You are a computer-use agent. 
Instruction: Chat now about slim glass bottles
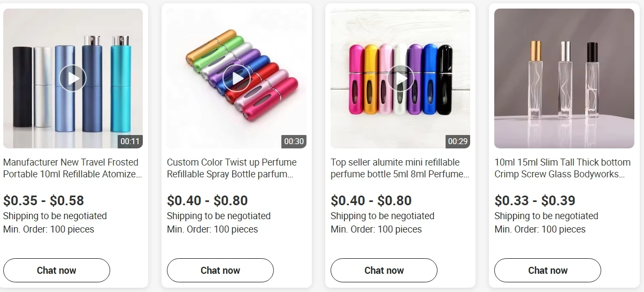coord(548,271)
